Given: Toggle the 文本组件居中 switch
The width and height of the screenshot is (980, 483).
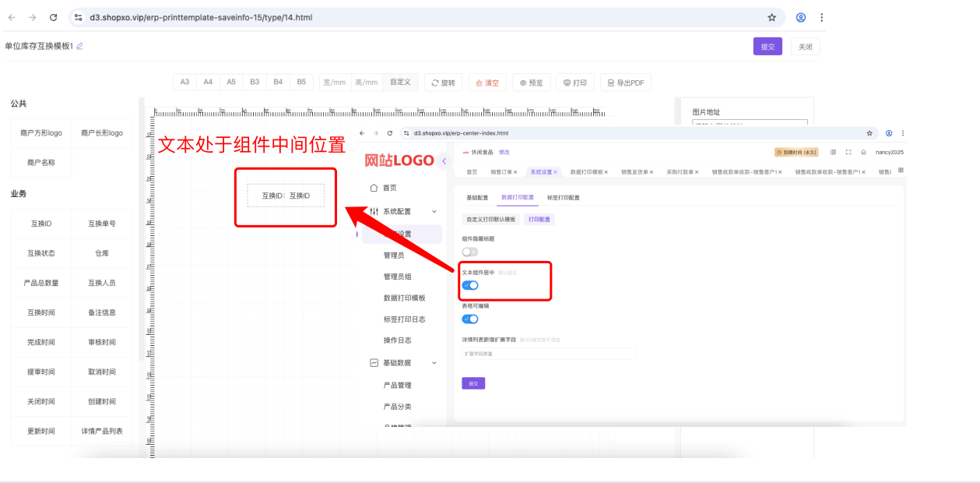Looking at the screenshot, I should pyautogui.click(x=470, y=285).
